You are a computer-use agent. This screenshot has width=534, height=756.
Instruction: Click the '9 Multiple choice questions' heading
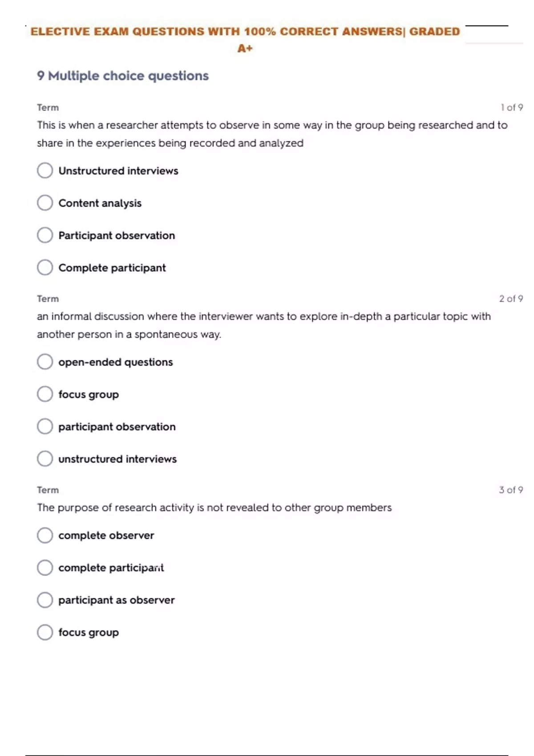(123, 76)
